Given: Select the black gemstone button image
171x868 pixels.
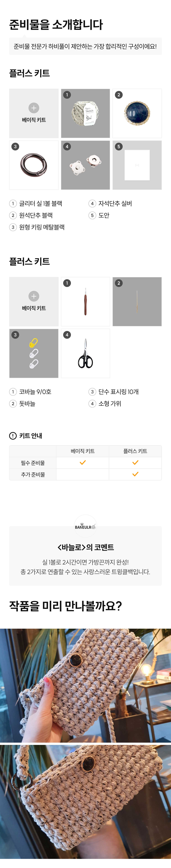Looking at the screenshot, I should coord(137,113).
